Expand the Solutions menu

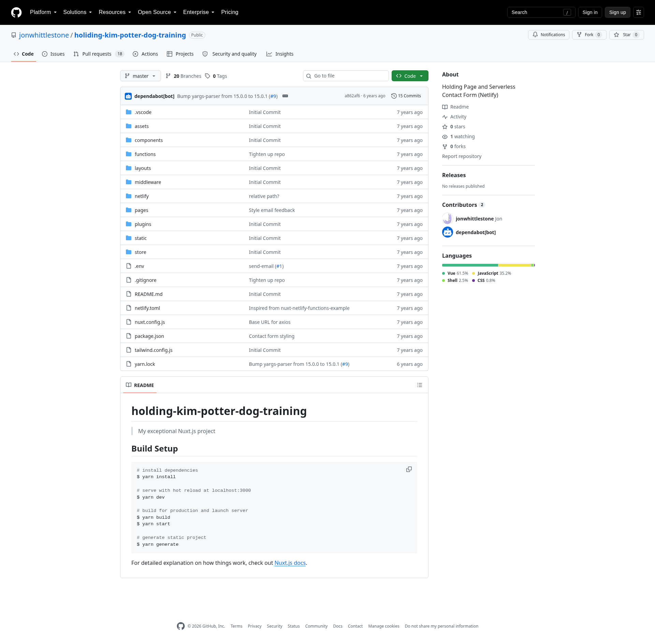coord(77,12)
